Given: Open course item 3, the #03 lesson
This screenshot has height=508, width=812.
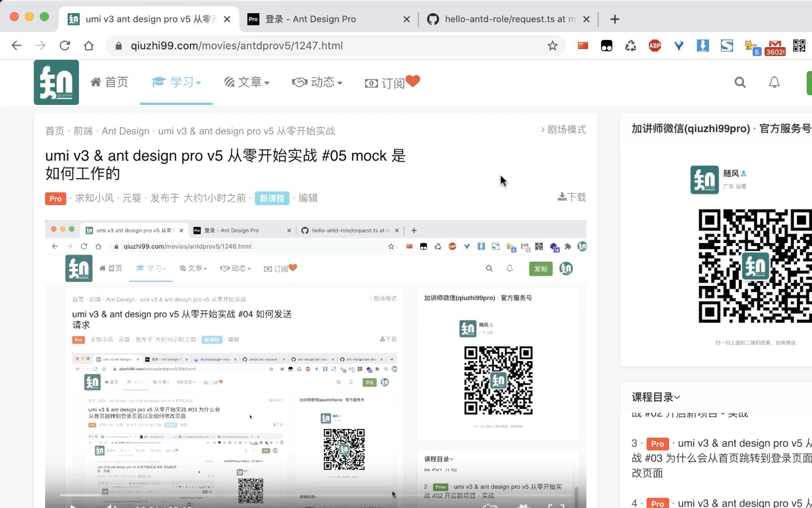Looking at the screenshot, I should point(722,458).
